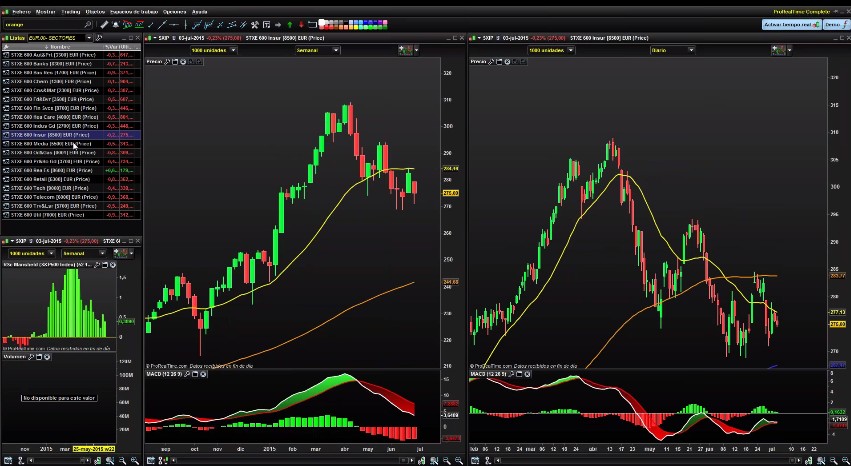Click the right arrow drawing tool
The height and width of the screenshot is (466, 851).
click(x=278, y=24)
